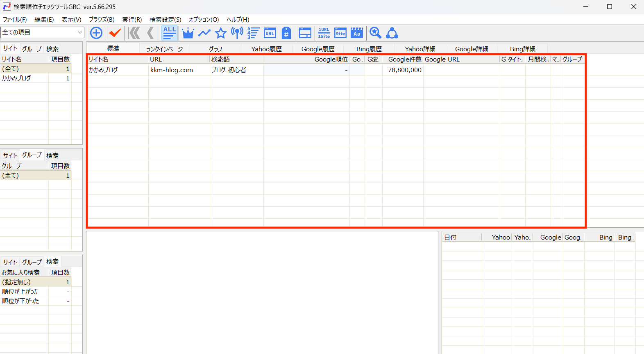The height and width of the screenshot is (354, 644).
Task: Click the split window layout icon
Action: 305,33
